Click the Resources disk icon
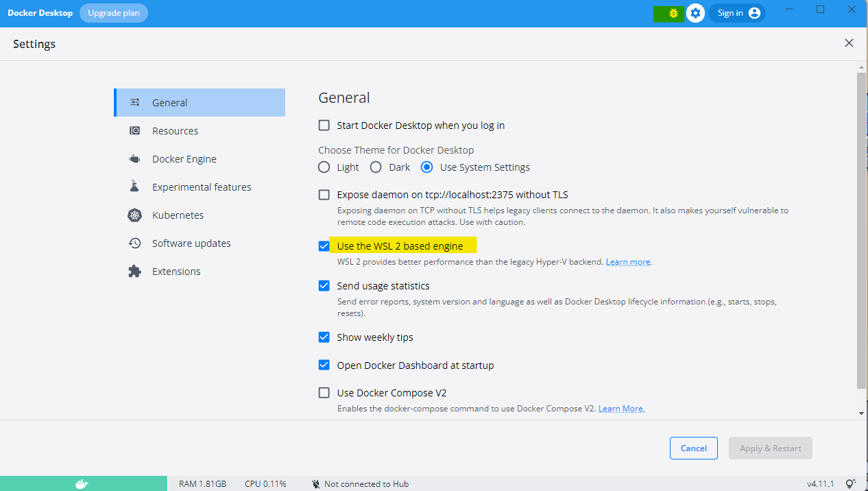This screenshot has width=868, height=491. coord(135,130)
